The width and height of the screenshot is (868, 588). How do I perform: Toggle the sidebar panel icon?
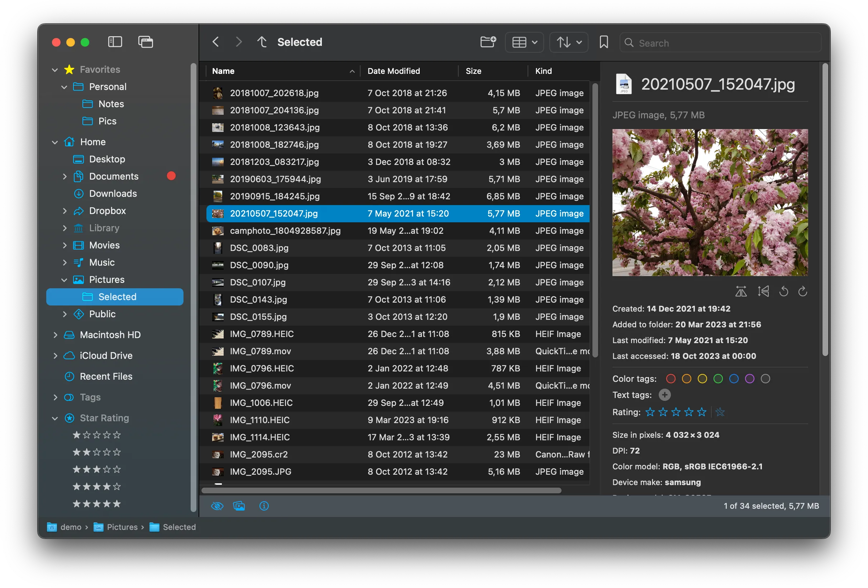pyautogui.click(x=115, y=42)
